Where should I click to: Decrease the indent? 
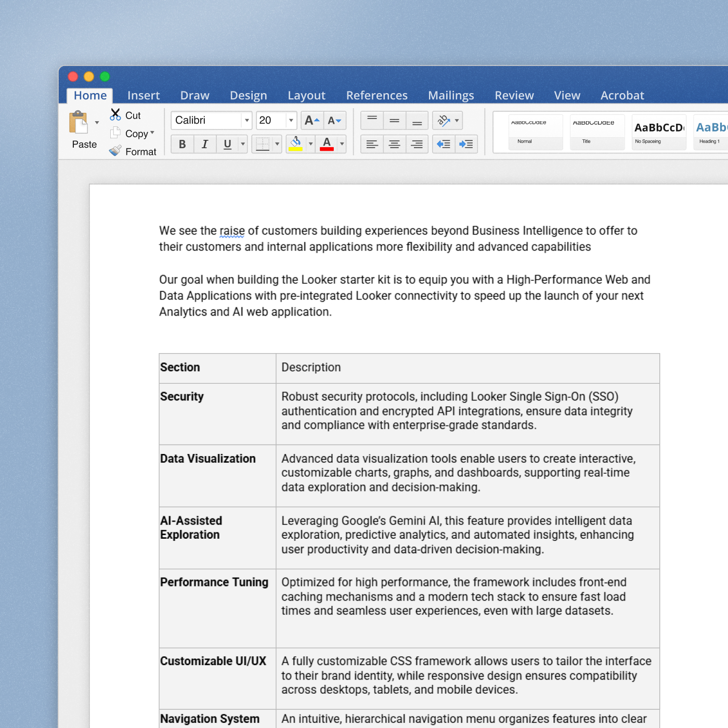click(444, 144)
